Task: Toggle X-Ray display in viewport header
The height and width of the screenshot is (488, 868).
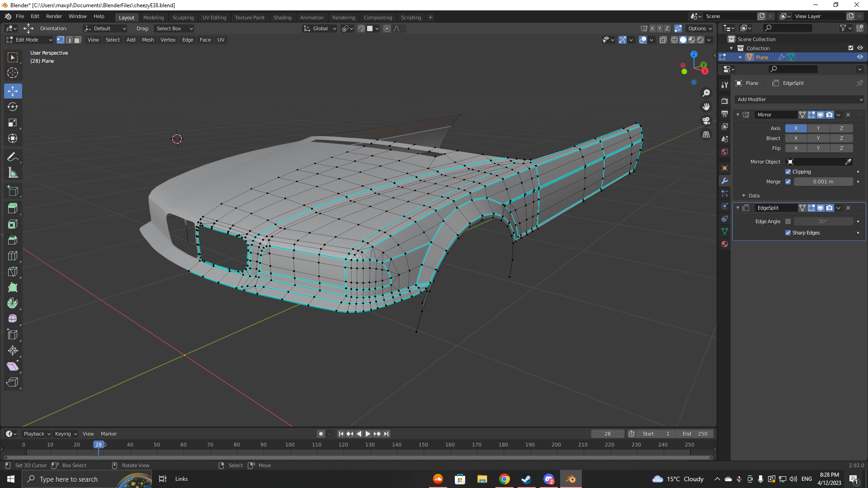Action: pos(663,40)
